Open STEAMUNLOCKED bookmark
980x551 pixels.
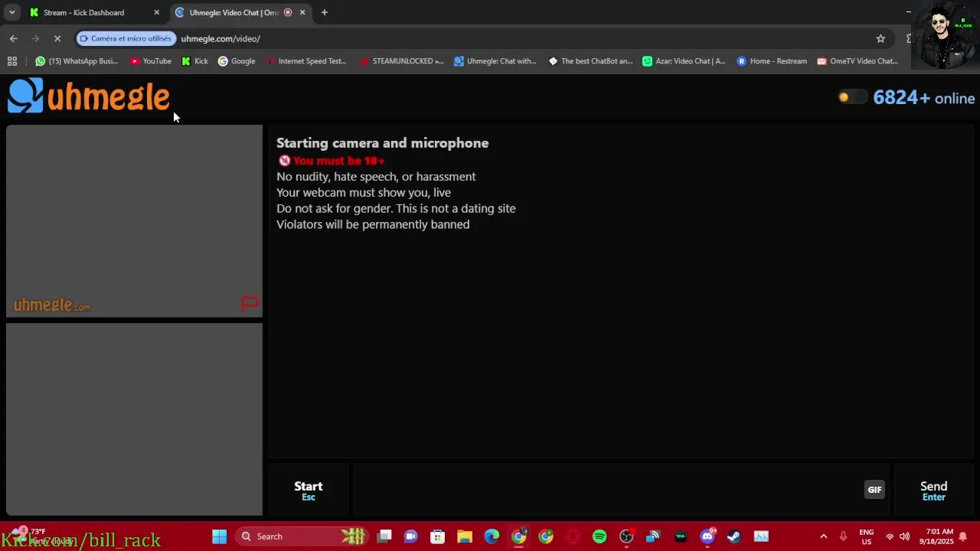point(401,61)
